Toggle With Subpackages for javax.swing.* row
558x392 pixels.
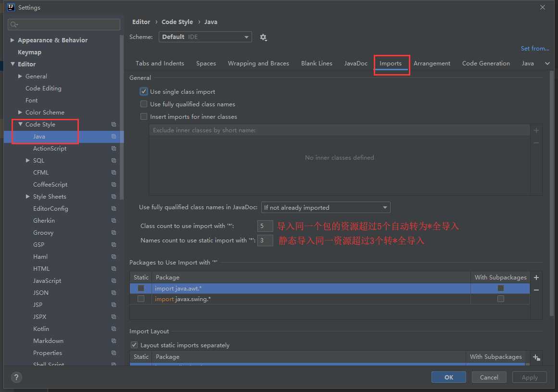tap(501, 299)
